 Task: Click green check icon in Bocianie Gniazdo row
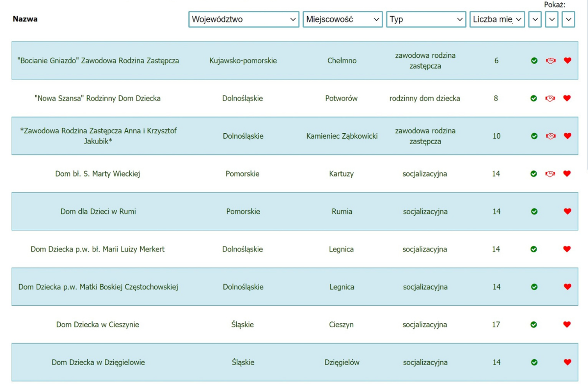pos(534,61)
